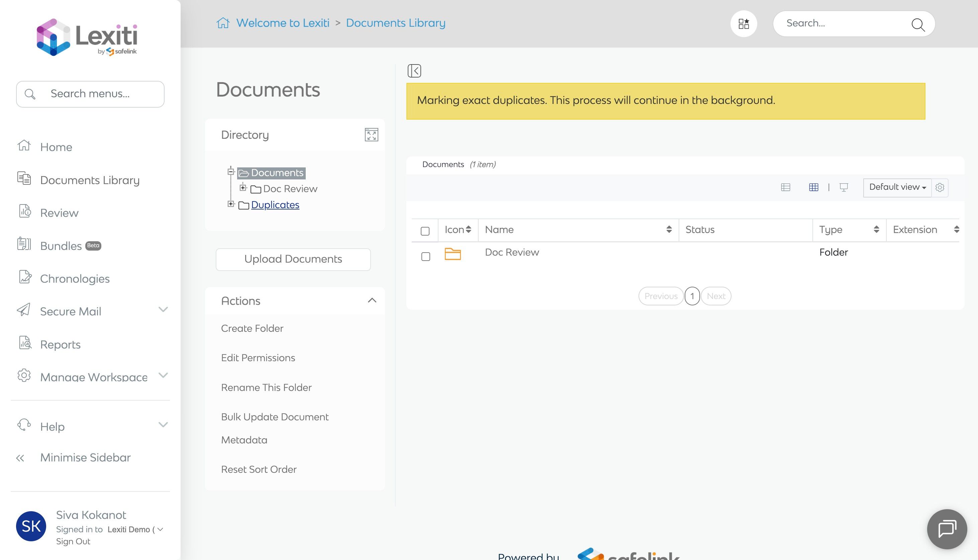The width and height of the screenshot is (978, 560).
Task: Open the Duplicates folder link
Action: 275,204
